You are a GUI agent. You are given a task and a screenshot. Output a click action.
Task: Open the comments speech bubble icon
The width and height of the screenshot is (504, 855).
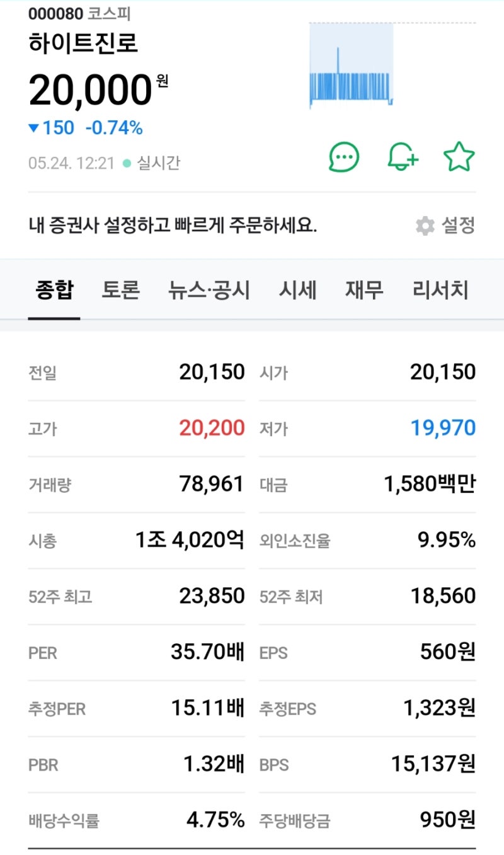[343, 158]
